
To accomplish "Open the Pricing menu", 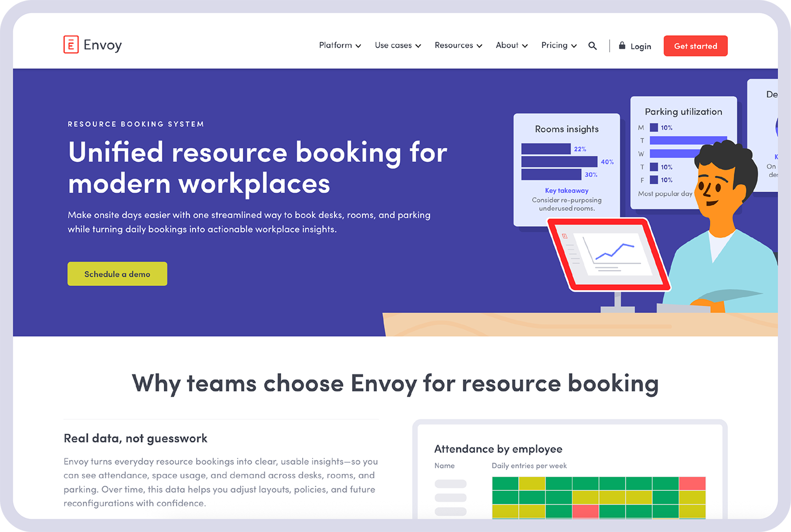I will click(559, 46).
